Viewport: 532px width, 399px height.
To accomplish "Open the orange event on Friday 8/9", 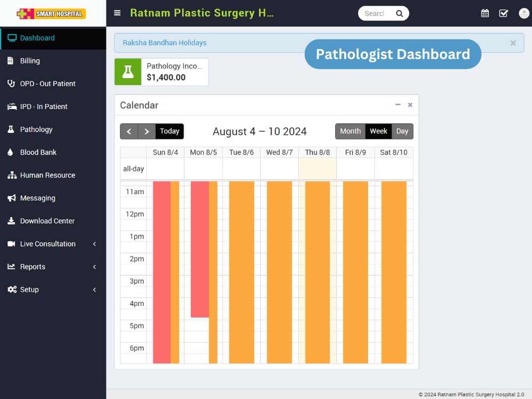I will (x=355, y=272).
